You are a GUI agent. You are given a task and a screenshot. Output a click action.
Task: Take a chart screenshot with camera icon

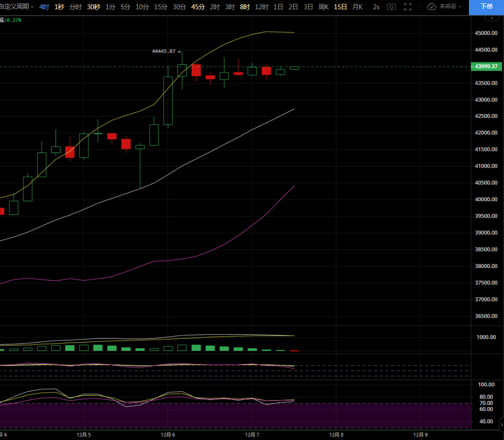391,7
